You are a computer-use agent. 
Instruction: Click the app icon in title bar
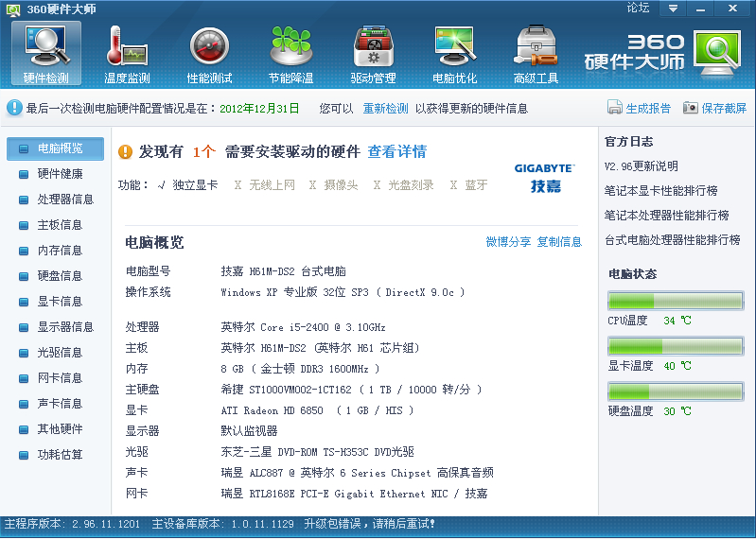13,9
